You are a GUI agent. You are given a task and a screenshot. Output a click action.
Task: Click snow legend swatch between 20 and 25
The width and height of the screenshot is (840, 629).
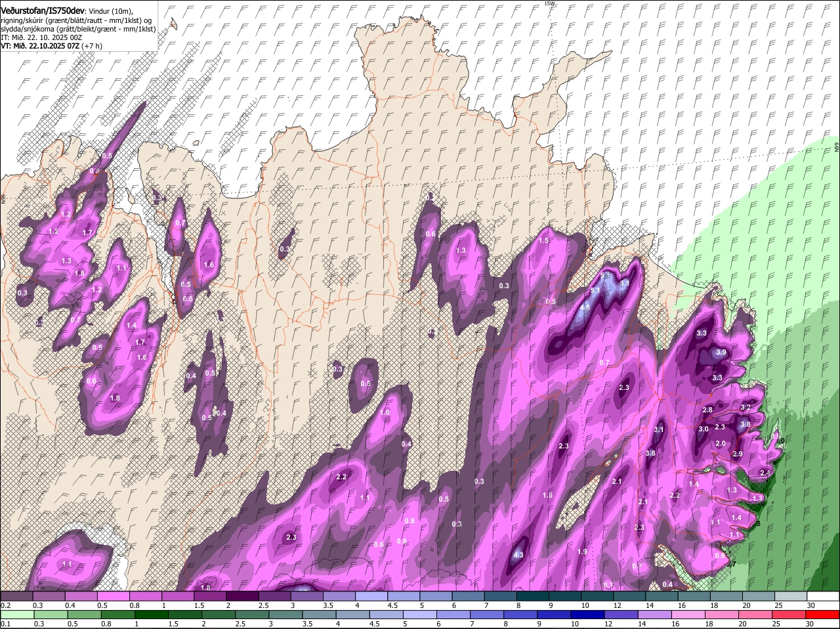coord(759,596)
